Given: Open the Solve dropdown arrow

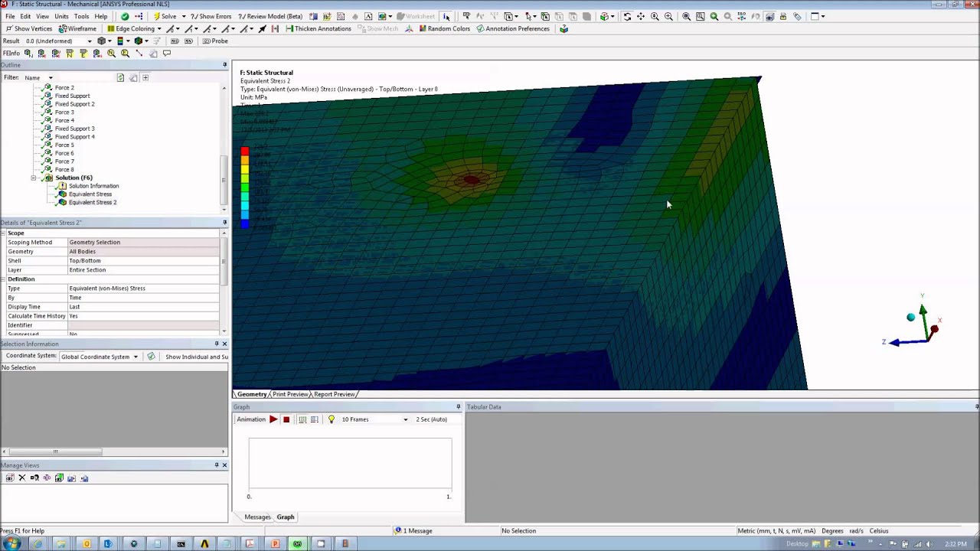Looking at the screenshot, I should pos(184,16).
